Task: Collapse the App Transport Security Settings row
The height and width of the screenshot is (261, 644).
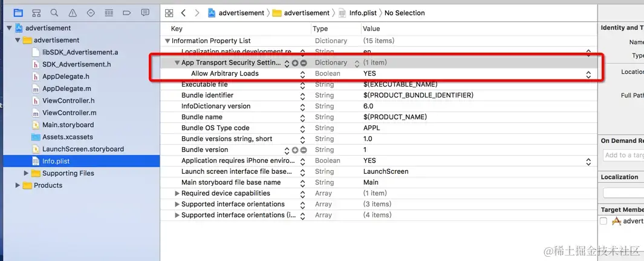Action: click(x=177, y=63)
